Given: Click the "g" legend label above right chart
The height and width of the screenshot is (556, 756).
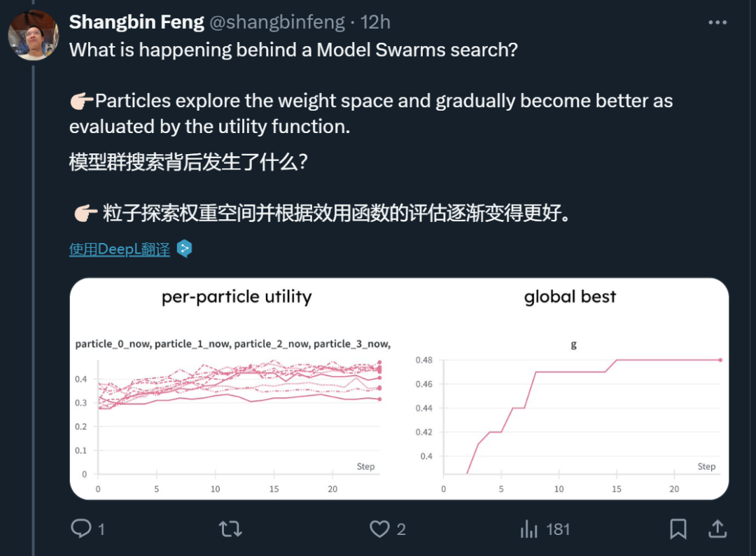Looking at the screenshot, I should pos(574,345).
